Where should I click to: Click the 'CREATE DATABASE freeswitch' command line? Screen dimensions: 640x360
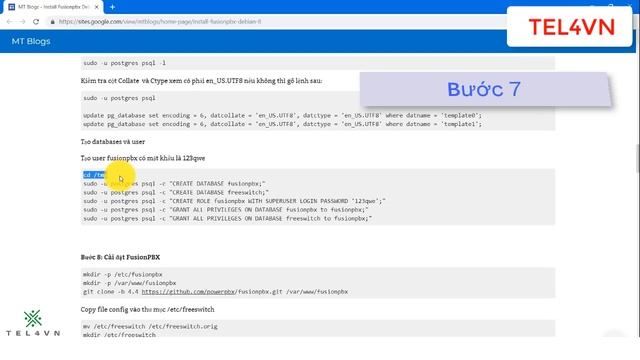click(176, 193)
